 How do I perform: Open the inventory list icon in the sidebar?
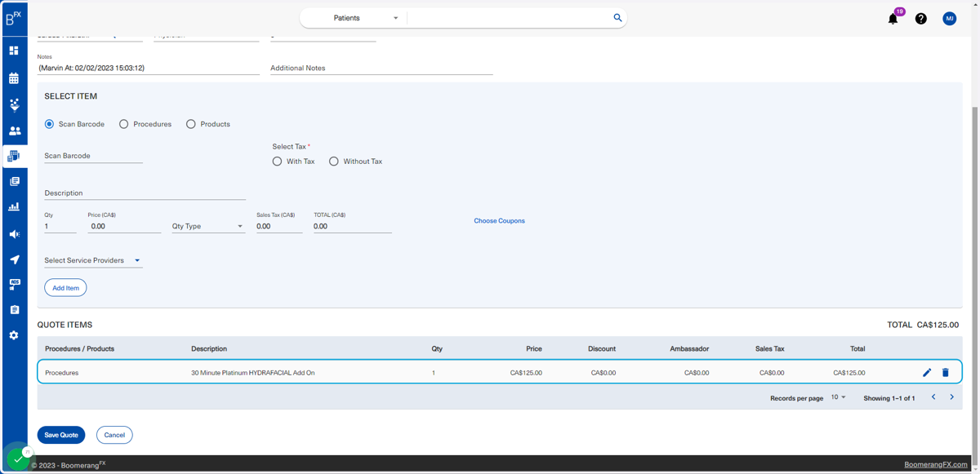[x=14, y=181]
